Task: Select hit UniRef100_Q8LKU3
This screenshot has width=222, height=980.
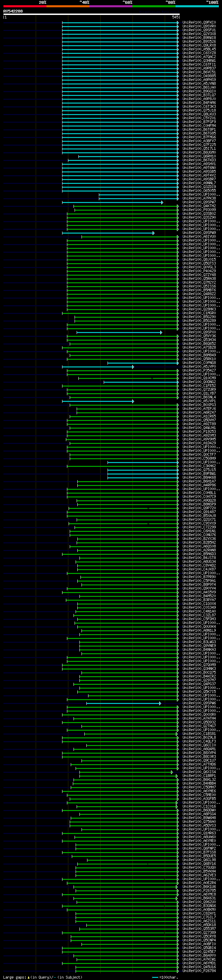Action: pyautogui.click(x=199, y=114)
